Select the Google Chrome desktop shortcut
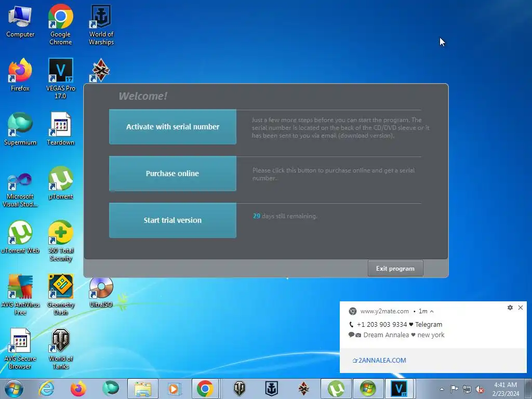The width and height of the screenshot is (532, 399). point(60,24)
